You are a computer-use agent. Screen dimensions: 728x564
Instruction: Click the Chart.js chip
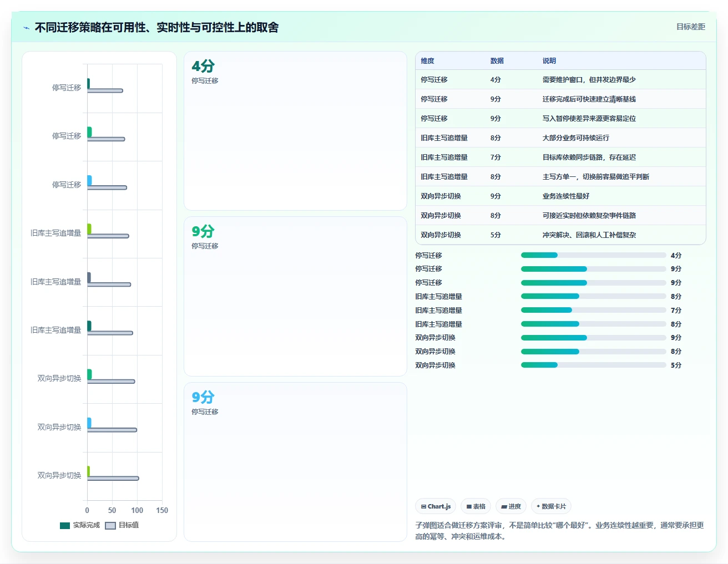tap(436, 506)
